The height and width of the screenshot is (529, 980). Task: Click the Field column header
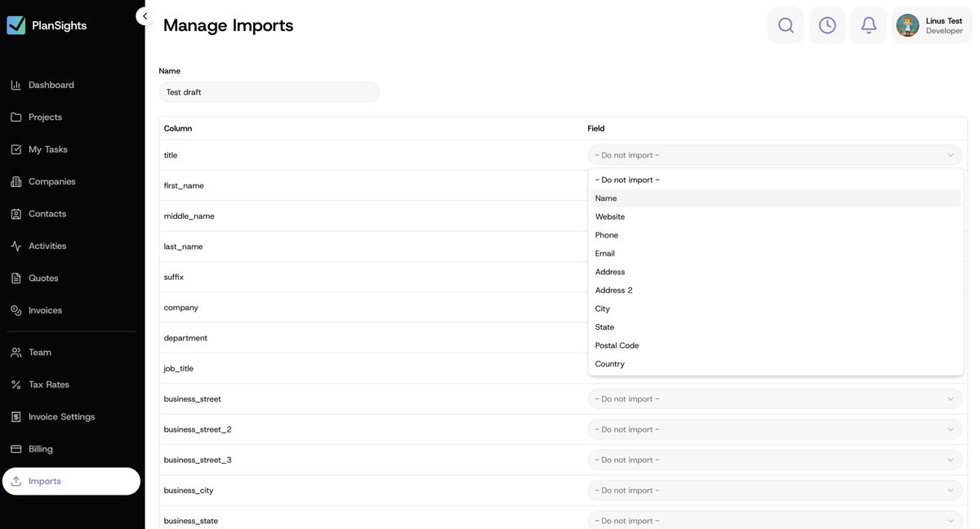596,128
